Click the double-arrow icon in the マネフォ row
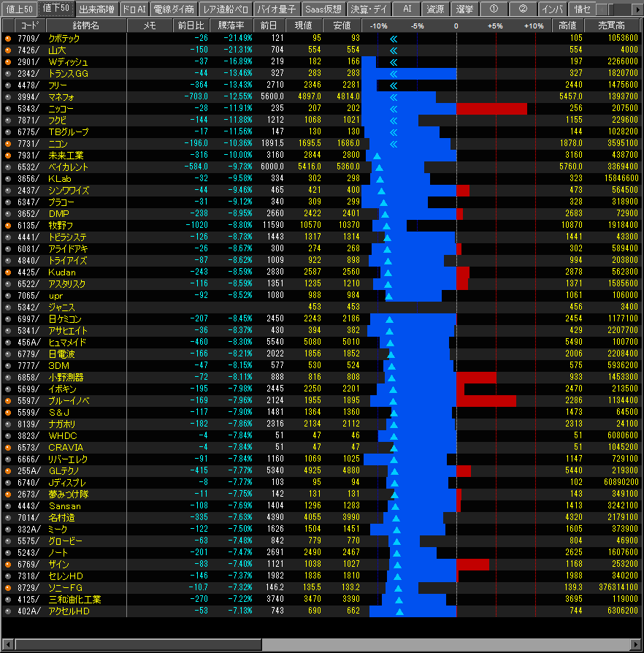The image size is (644, 653). [394, 97]
